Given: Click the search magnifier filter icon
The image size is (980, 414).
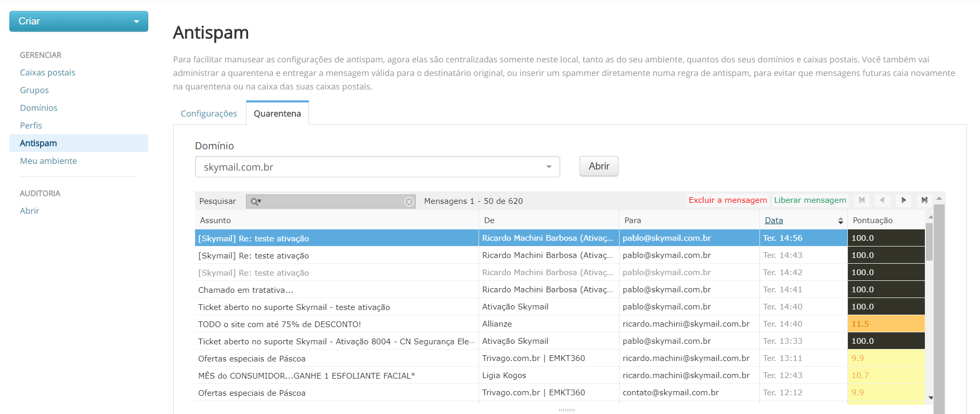Looking at the screenshot, I should coord(255,202).
